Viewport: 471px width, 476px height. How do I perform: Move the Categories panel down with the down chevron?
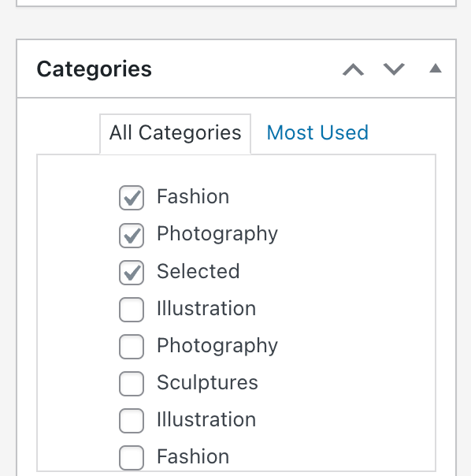(394, 69)
